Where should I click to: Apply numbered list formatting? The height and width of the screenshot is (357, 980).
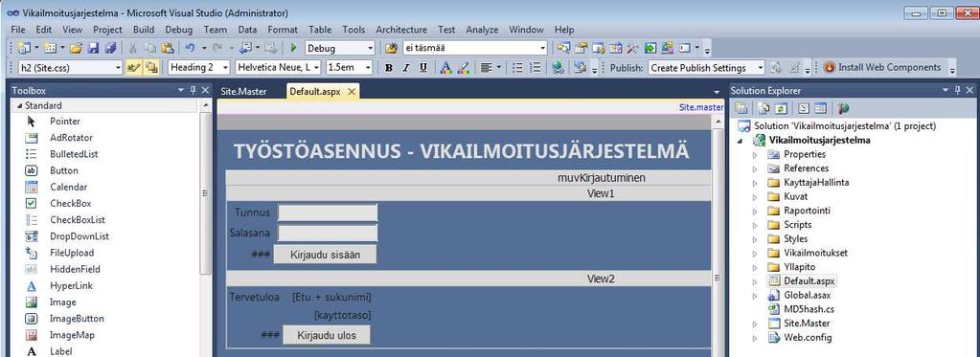click(536, 67)
